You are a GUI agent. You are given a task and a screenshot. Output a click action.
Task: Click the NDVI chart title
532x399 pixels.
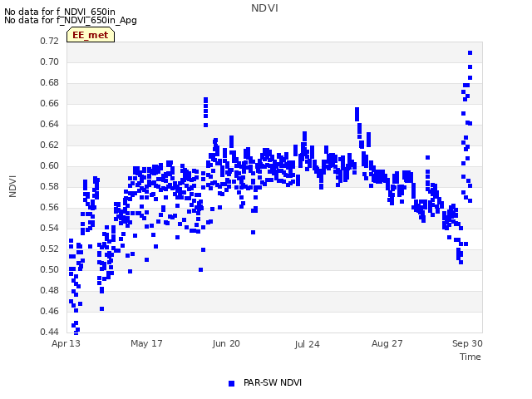point(264,8)
